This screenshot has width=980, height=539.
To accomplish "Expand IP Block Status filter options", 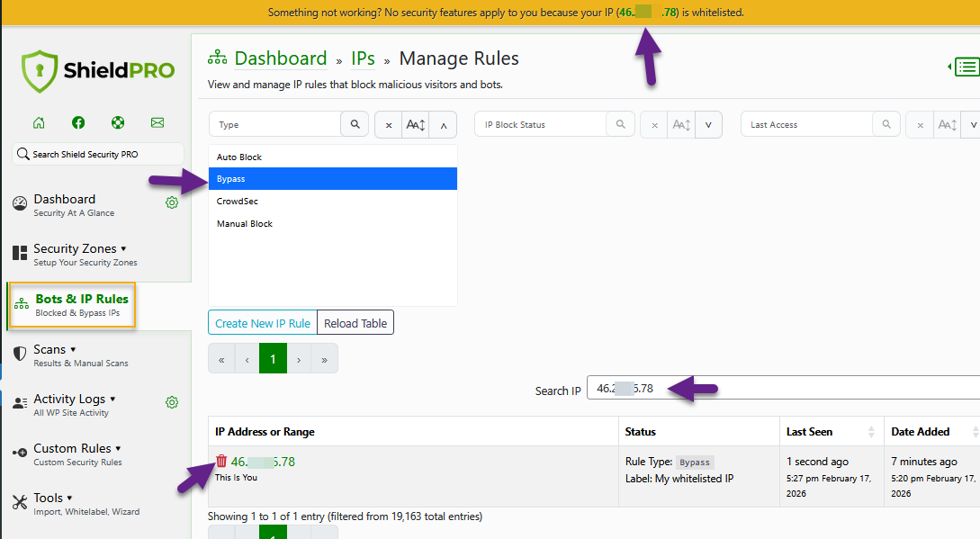I will tap(709, 125).
